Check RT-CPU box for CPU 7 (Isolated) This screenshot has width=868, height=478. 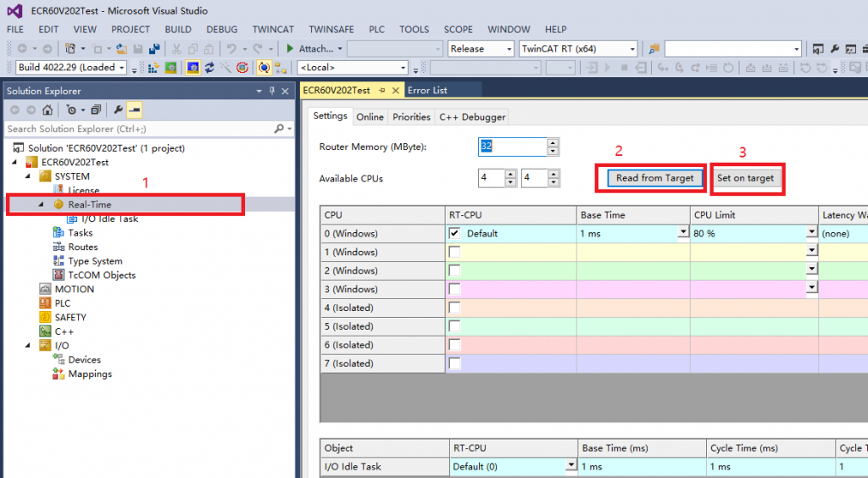point(454,363)
